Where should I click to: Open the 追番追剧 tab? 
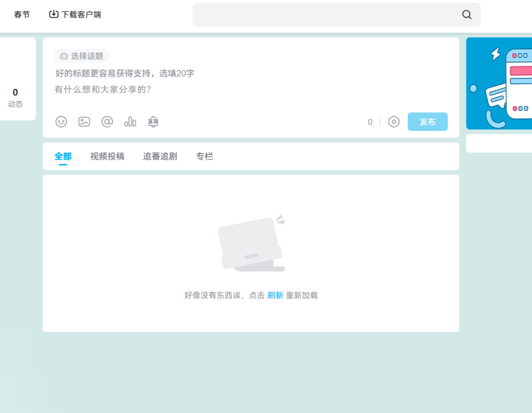coord(160,156)
